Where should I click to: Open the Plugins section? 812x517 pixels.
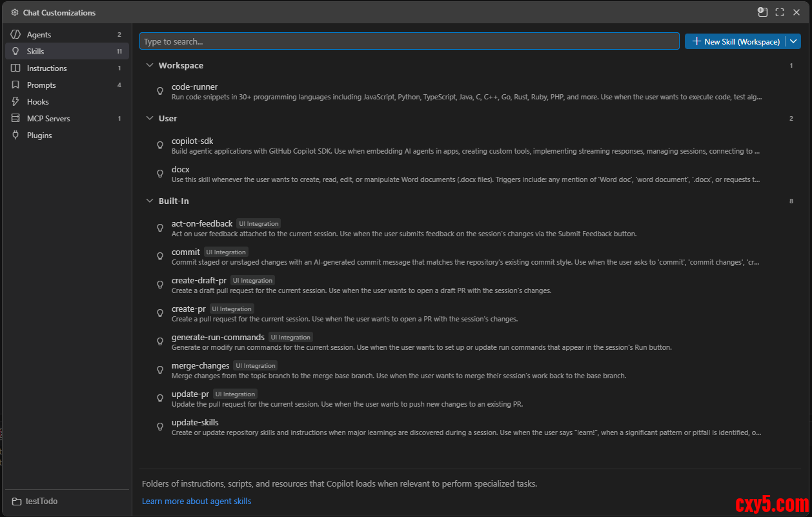click(67, 135)
